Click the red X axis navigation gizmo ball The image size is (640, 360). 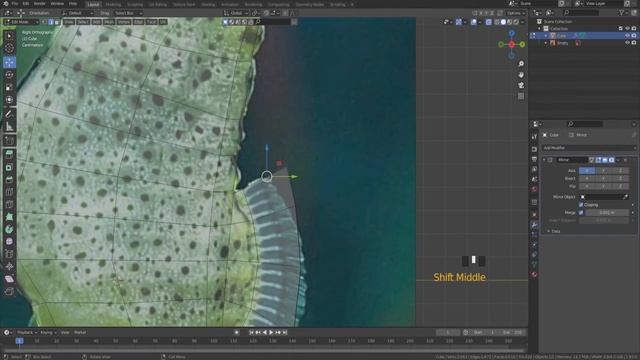(511, 44)
